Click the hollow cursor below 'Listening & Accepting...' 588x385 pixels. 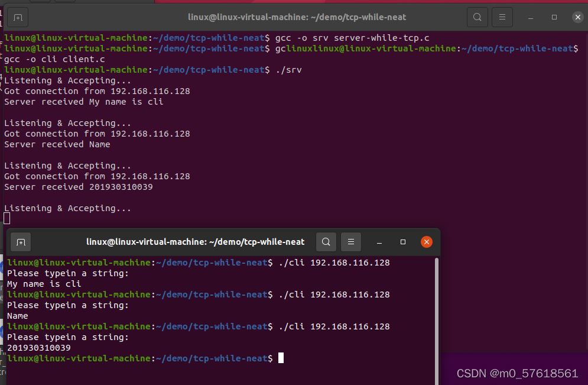(x=7, y=219)
